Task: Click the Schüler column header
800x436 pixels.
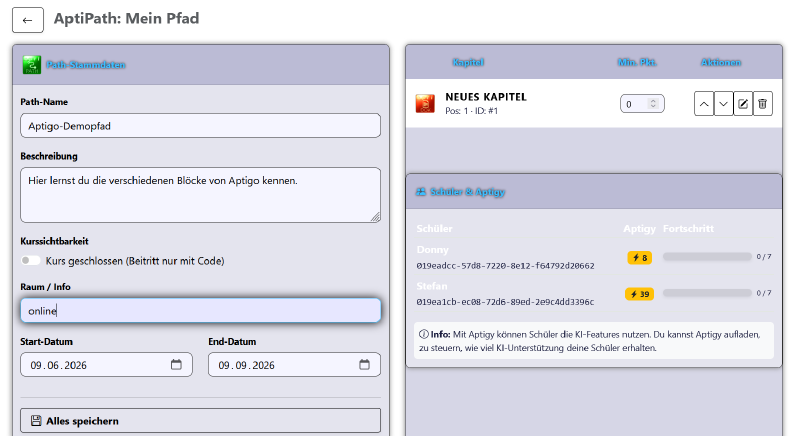Action: [x=434, y=228]
